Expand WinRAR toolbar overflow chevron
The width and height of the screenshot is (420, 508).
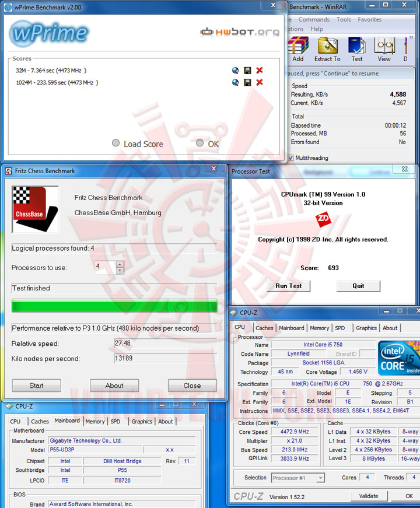[x=411, y=37]
